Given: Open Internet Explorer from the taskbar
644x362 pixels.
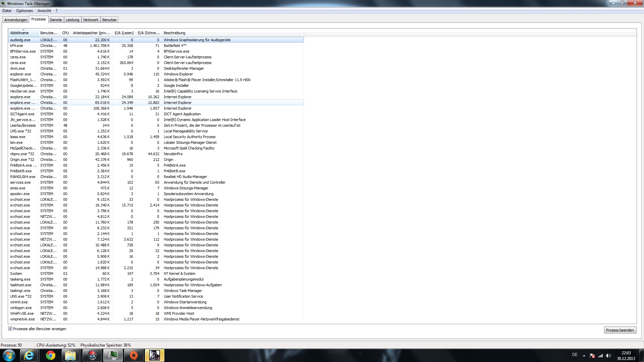Looking at the screenshot, I should tap(29, 355).
